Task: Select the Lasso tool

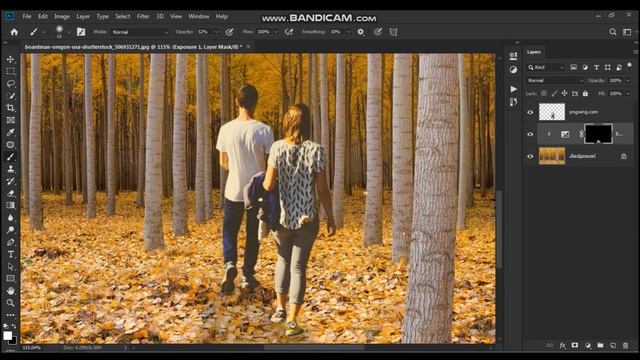Action: click(11, 84)
